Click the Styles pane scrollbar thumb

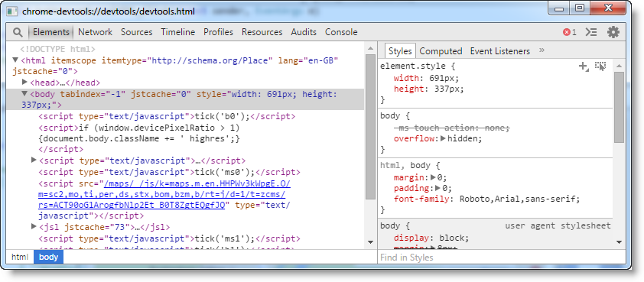[619, 108]
